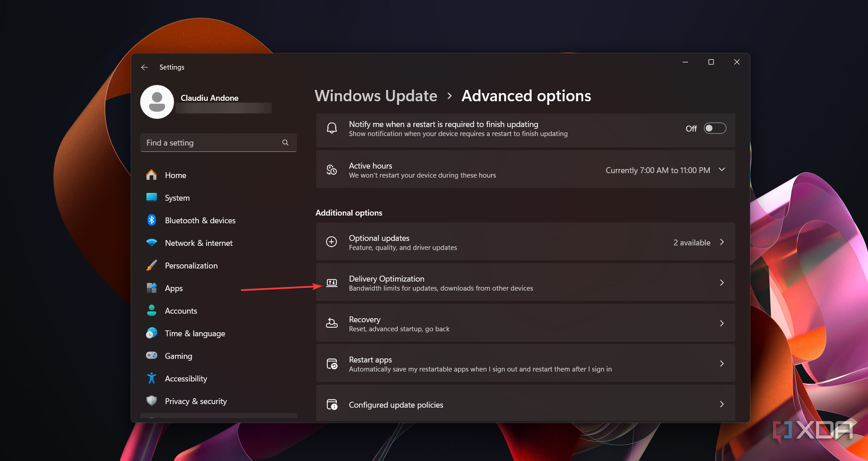Click the notification bell icon
The height and width of the screenshot is (461, 868).
[x=332, y=128]
